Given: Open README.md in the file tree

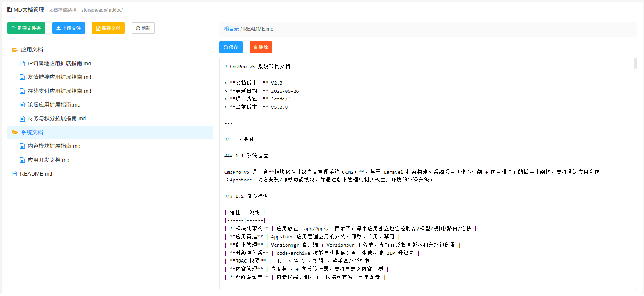Looking at the screenshot, I should click(x=36, y=174).
